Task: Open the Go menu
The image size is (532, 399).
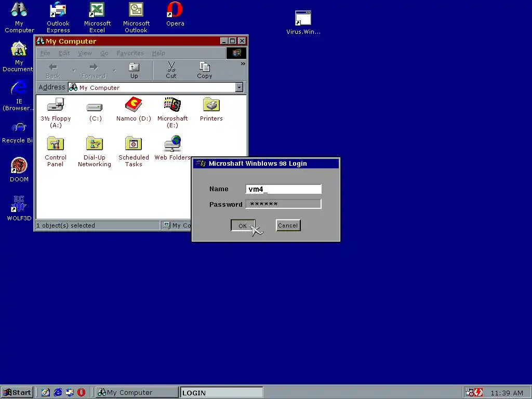Action: [104, 54]
